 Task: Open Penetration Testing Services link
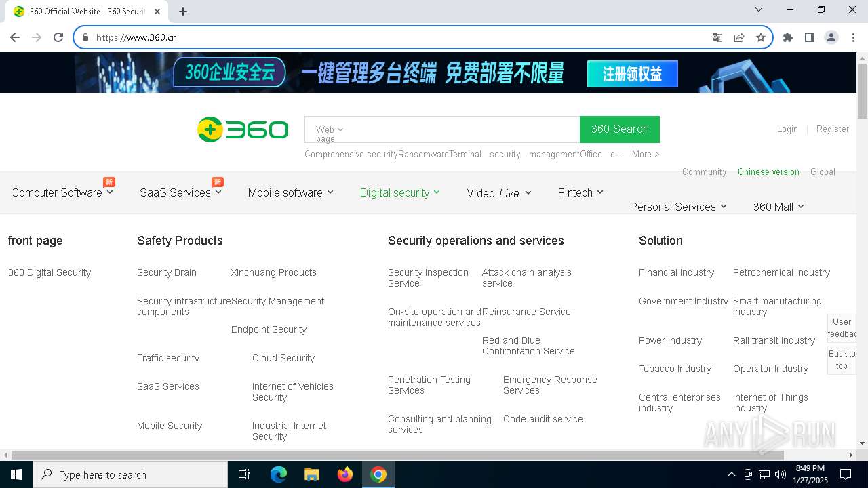(429, 385)
